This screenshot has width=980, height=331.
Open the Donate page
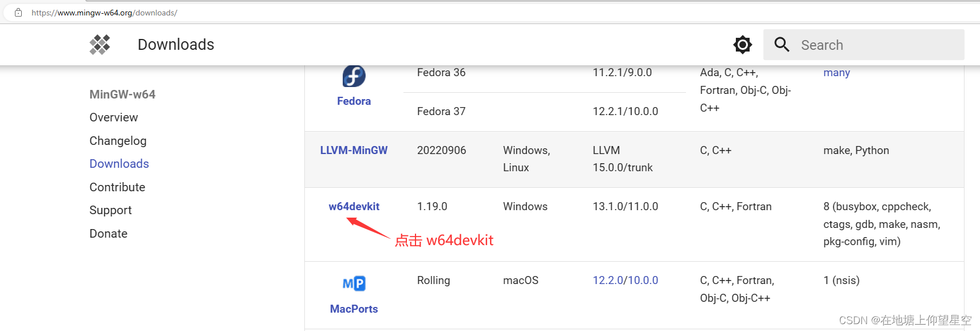click(108, 233)
